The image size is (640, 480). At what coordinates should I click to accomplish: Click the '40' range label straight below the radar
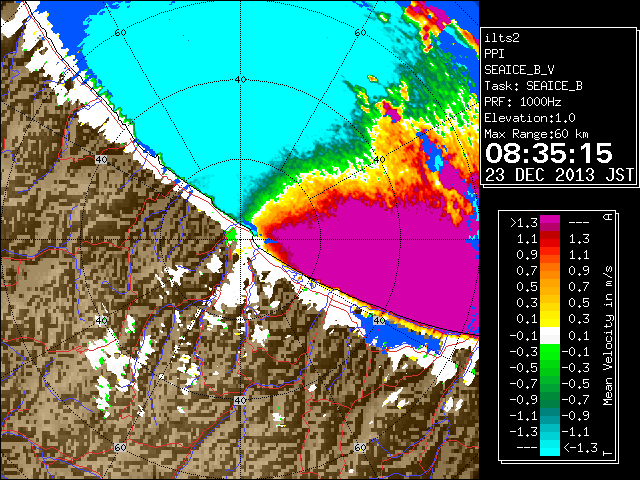(x=240, y=400)
